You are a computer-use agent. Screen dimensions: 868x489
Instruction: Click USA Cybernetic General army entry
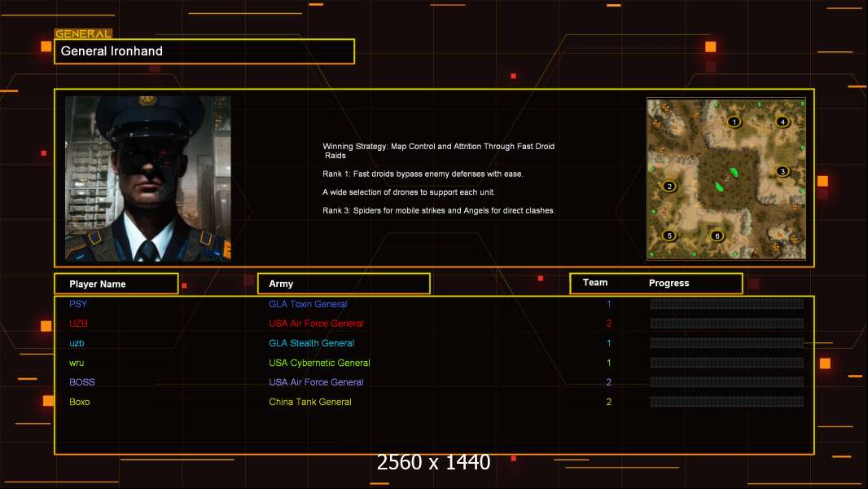pos(319,363)
